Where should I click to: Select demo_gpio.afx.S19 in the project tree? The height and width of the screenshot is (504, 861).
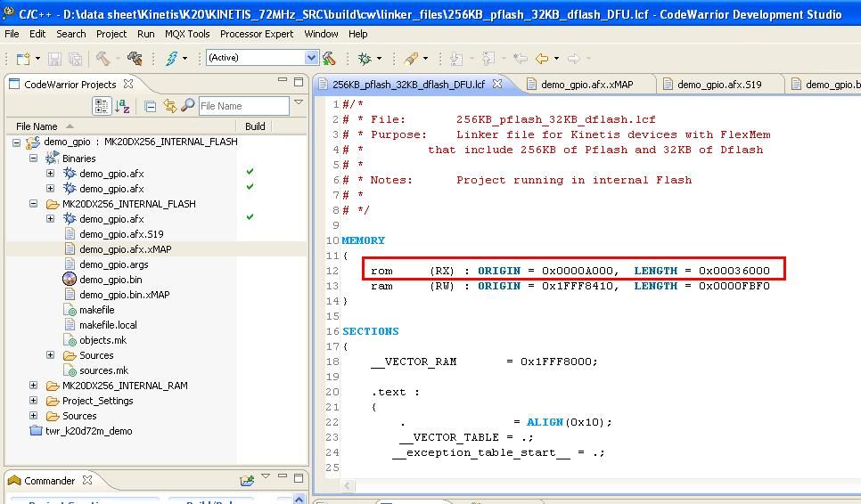(121, 234)
